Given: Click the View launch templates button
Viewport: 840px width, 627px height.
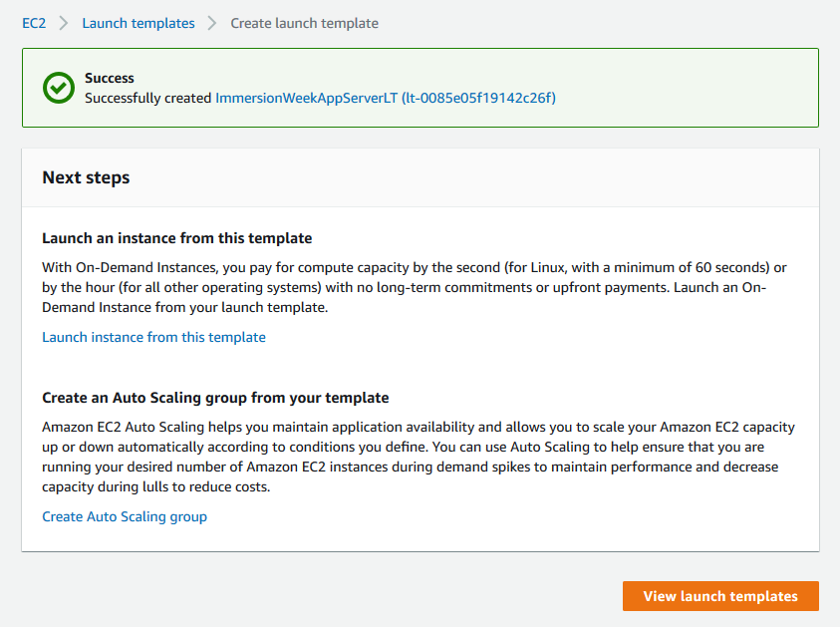Looking at the screenshot, I should (720, 596).
